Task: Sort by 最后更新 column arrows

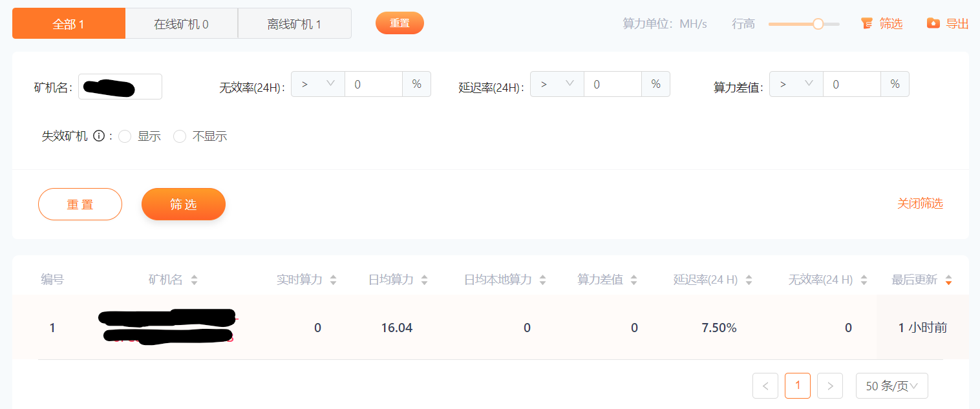Action: coord(948,280)
